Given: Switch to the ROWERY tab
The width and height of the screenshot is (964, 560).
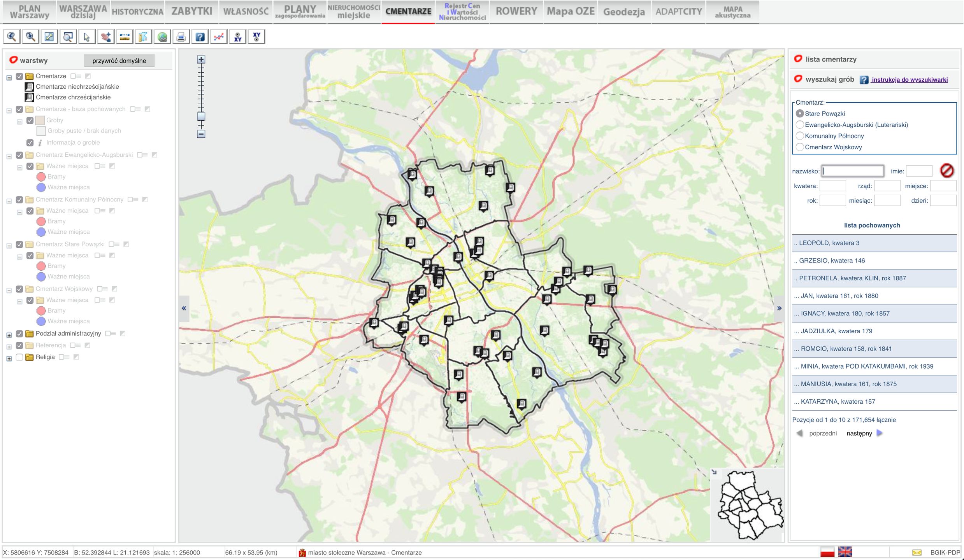Looking at the screenshot, I should 516,11.
